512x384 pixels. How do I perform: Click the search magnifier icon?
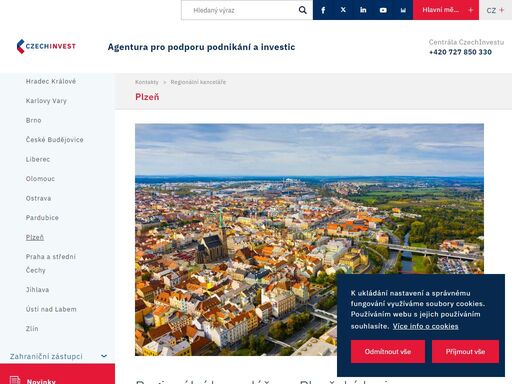(x=302, y=10)
